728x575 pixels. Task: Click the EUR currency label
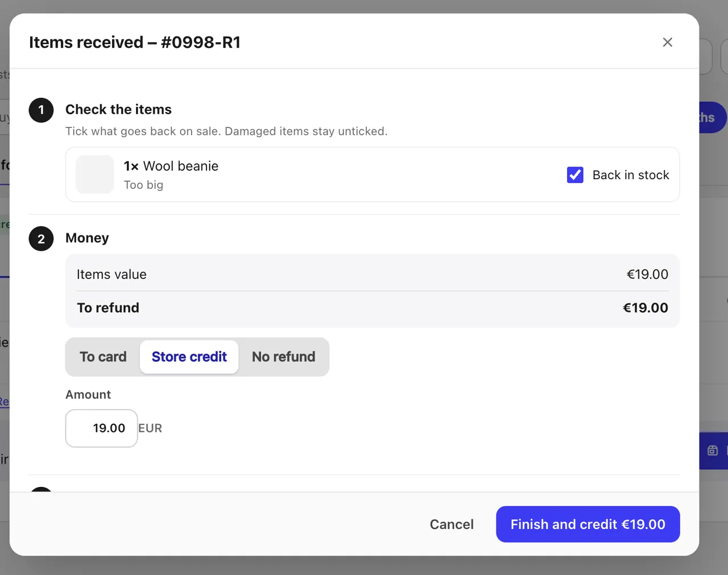[150, 428]
